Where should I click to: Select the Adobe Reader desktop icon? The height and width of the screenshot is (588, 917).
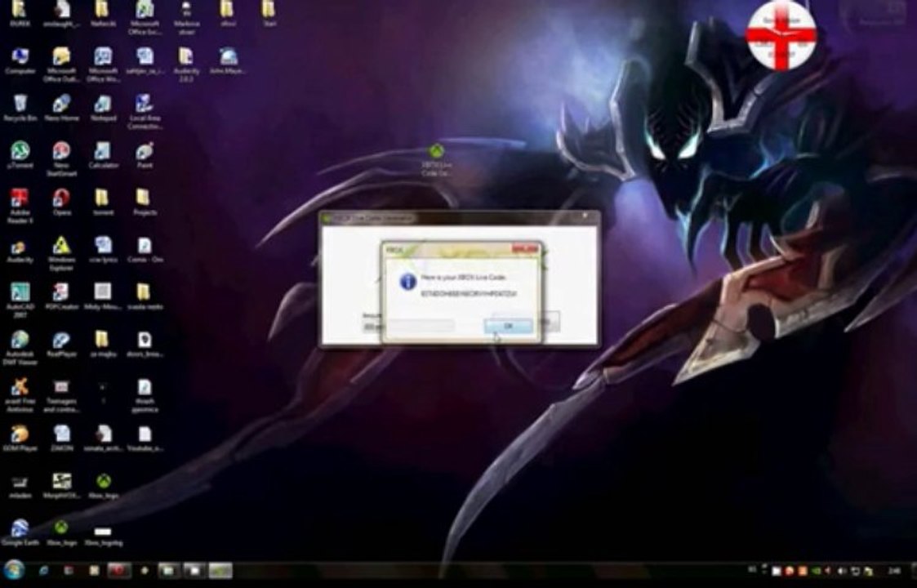pos(20,206)
